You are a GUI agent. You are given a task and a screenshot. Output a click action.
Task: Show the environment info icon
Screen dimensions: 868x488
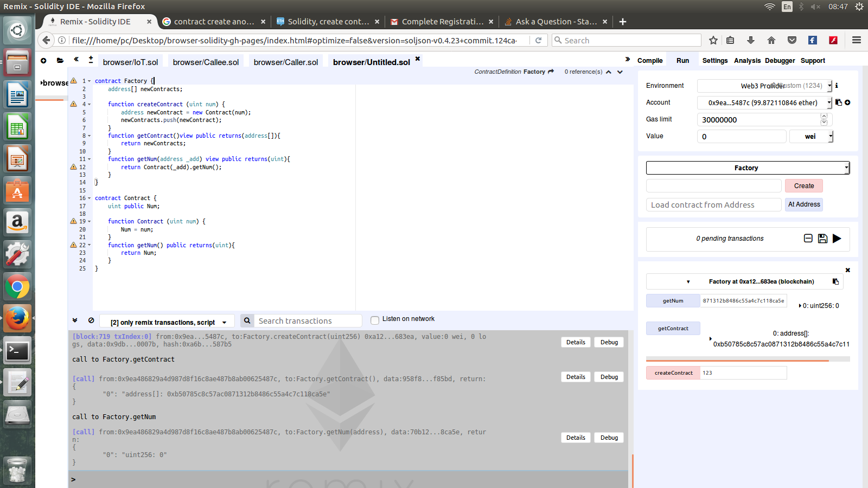tap(837, 85)
